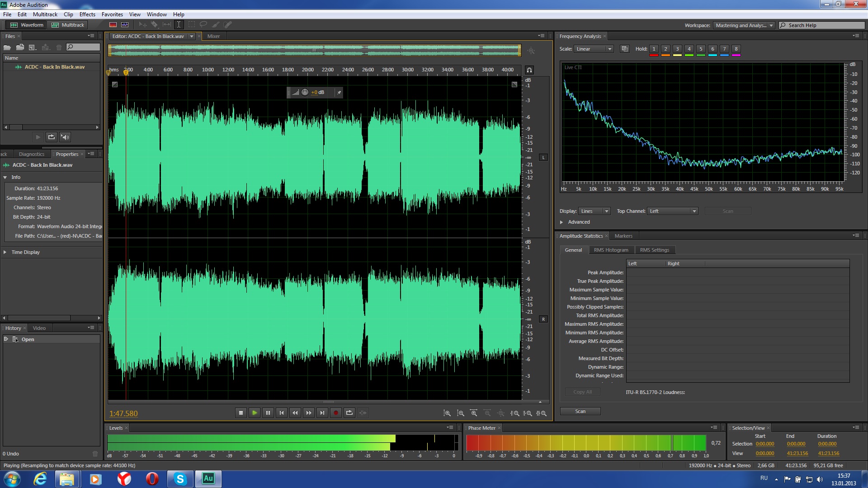This screenshot has height=488, width=868.
Task: Click New File icon in Files panel
Action: click(x=33, y=47)
